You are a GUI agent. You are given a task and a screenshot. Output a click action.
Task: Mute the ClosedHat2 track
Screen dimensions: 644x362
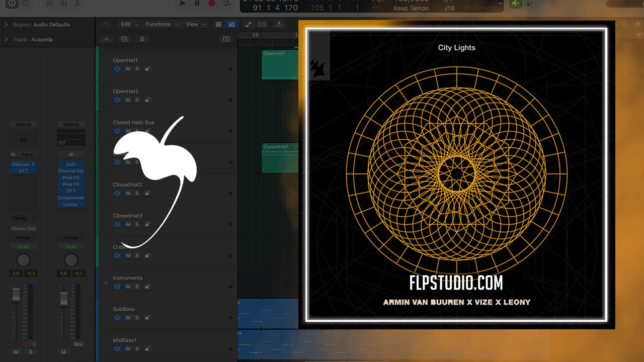click(128, 193)
